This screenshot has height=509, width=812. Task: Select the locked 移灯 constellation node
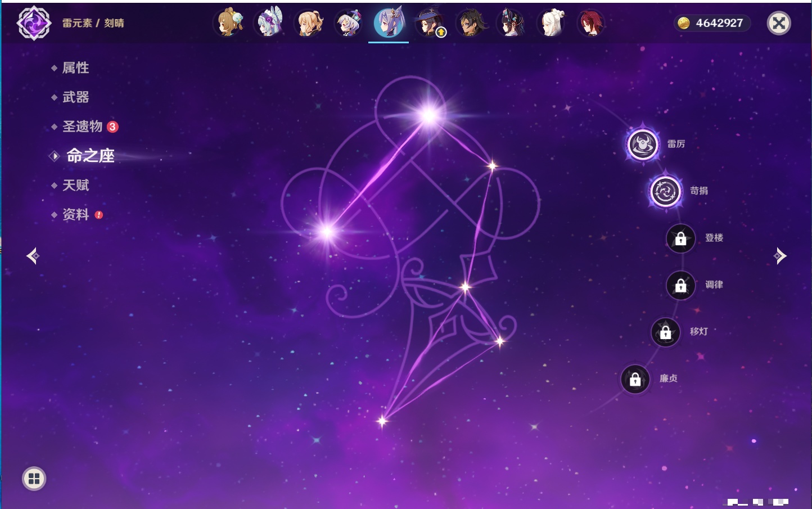coord(665,332)
